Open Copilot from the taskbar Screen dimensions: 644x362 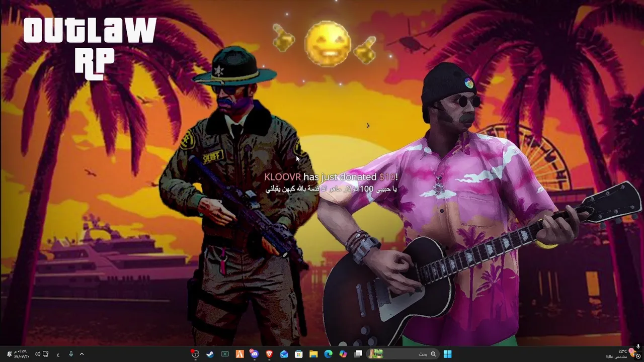343,354
